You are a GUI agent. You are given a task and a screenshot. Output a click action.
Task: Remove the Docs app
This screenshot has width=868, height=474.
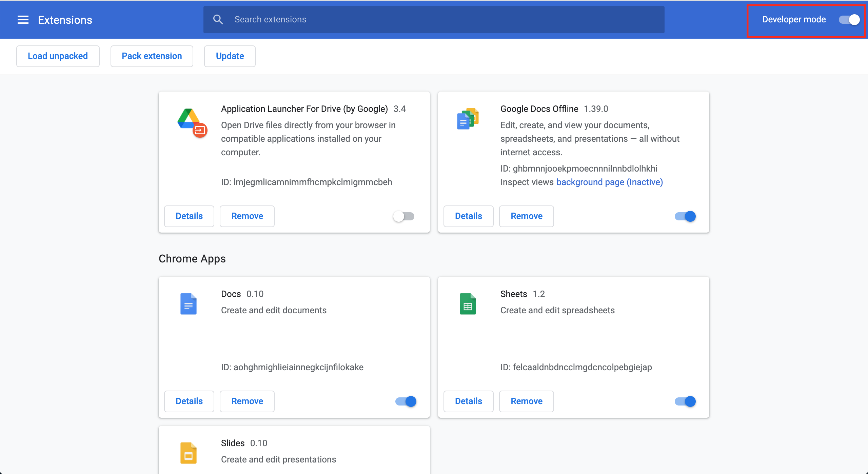pyautogui.click(x=247, y=401)
